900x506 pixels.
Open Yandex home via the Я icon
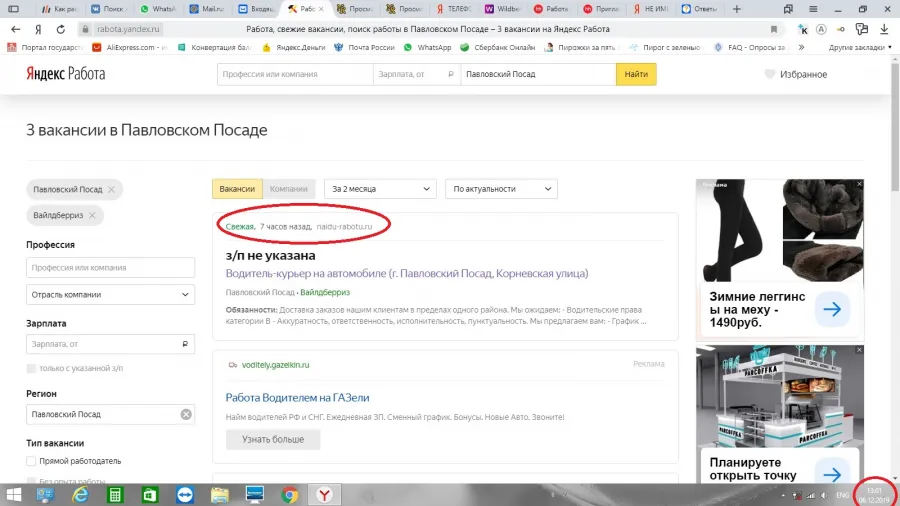click(38, 29)
